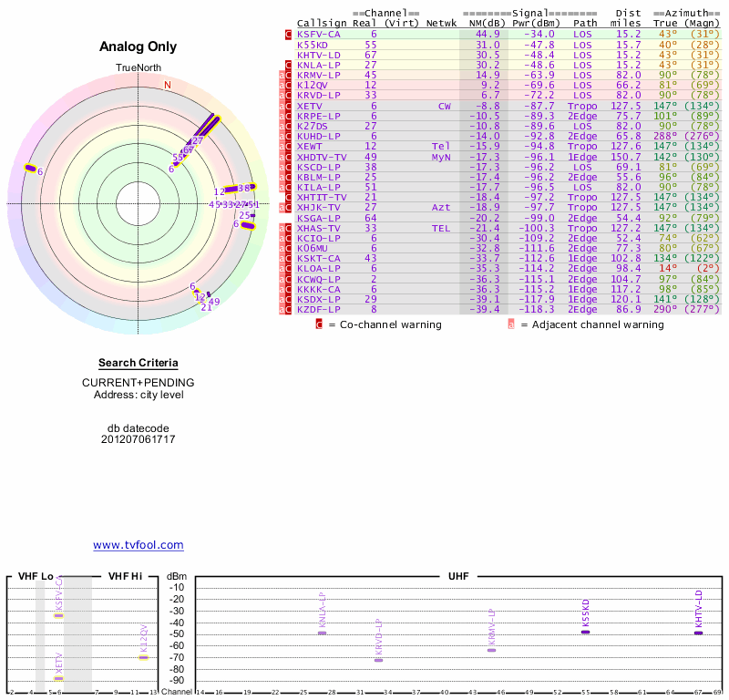
Task: Click the NM(dB) column header
Action: (x=488, y=24)
